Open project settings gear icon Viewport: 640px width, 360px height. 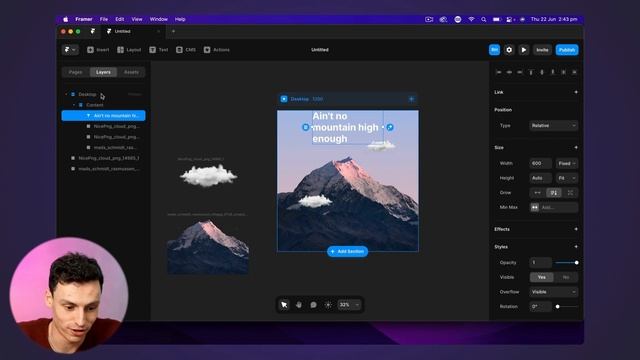coord(509,50)
